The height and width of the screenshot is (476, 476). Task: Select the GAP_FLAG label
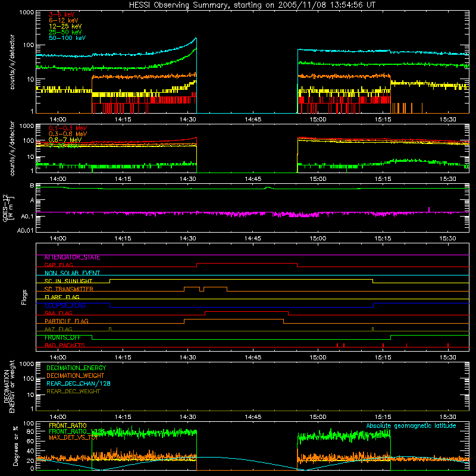(x=59, y=265)
